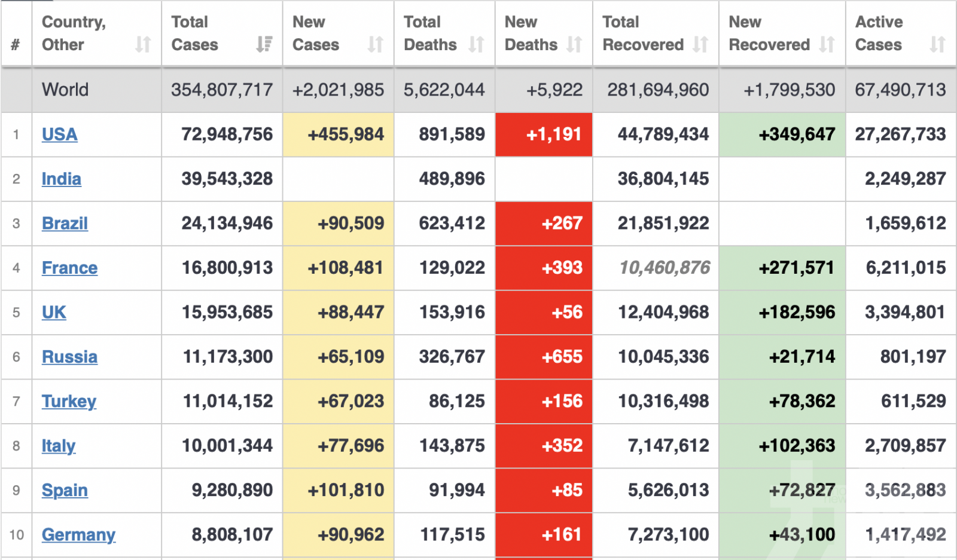Sort by New Deaths arrows icon

[574, 44]
